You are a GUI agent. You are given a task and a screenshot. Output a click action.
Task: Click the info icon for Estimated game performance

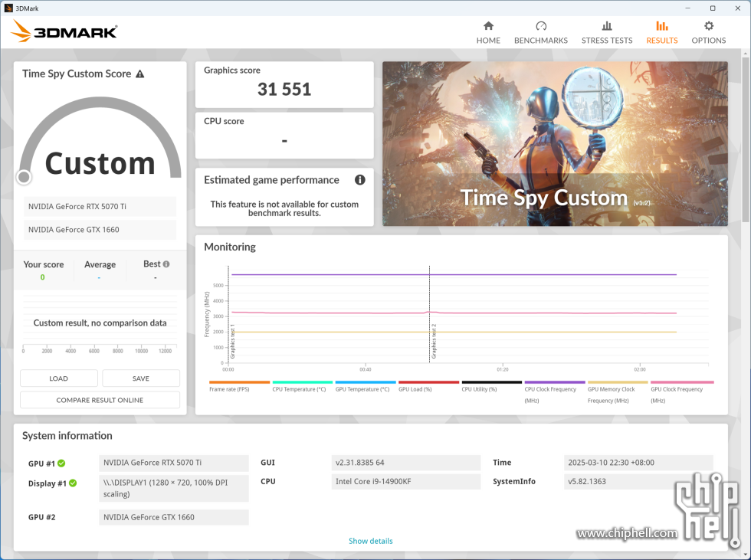click(359, 179)
